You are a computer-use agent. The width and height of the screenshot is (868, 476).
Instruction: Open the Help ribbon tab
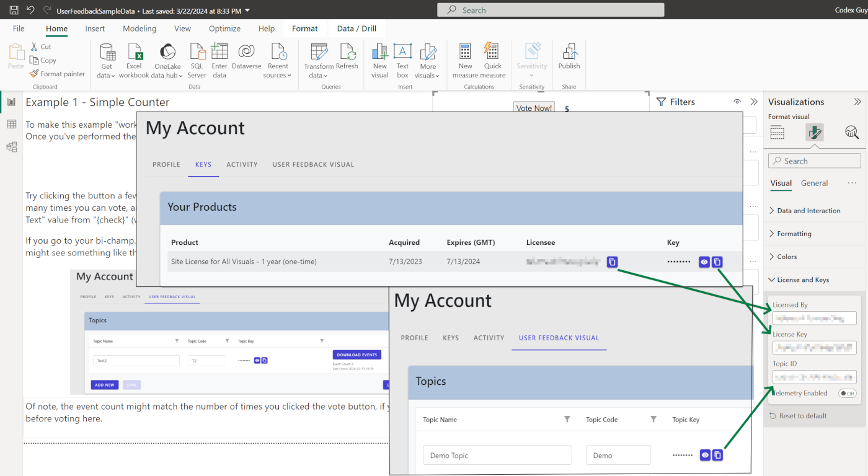click(x=267, y=29)
